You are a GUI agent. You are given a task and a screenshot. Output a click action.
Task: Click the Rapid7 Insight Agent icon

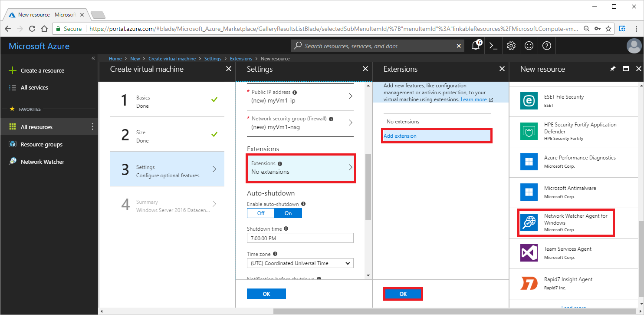point(529,283)
